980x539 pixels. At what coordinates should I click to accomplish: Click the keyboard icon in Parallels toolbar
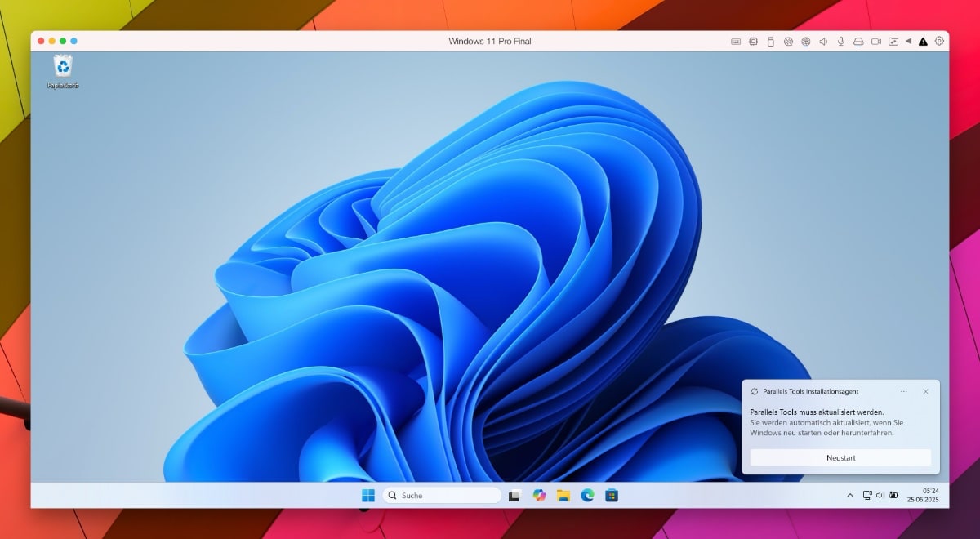pyautogui.click(x=736, y=42)
